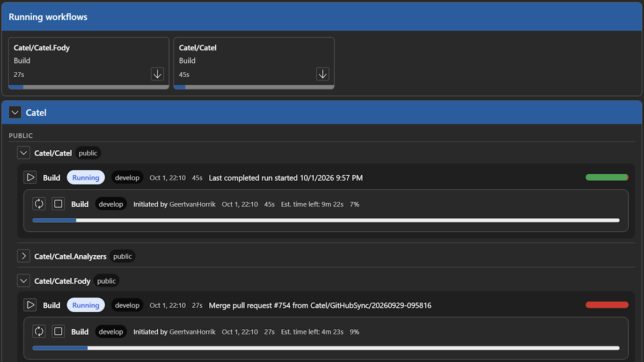Viewport: 644px width, 362px height.
Task: Click the PUBLIC group heading
Action: tap(21, 136)
